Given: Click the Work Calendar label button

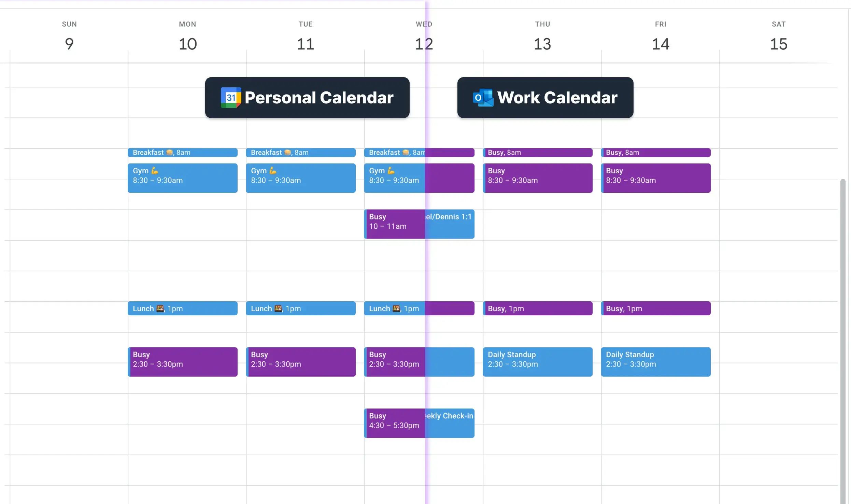Looking at the screenshot, I should coord(545,97).
